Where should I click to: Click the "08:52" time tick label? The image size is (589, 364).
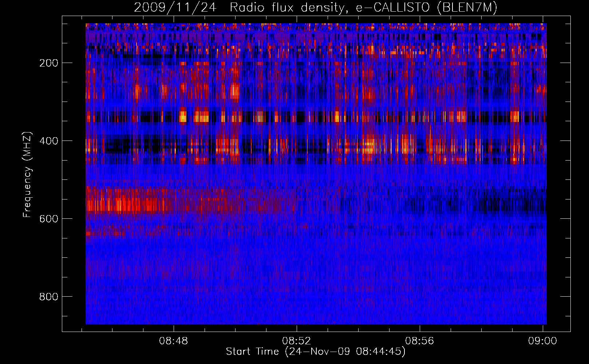(x=297, y=341)
